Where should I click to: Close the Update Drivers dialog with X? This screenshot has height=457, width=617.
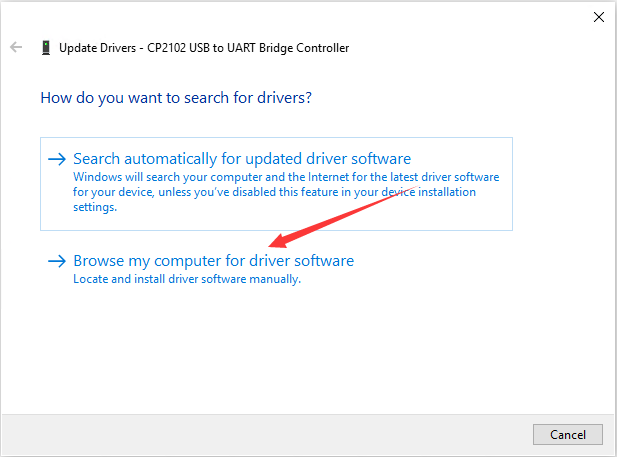point(599,17)
